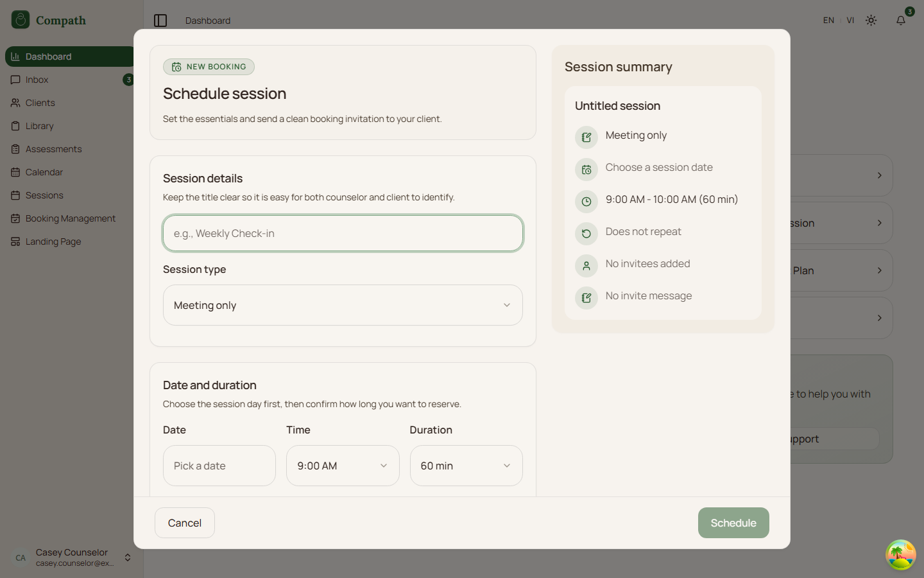The width and height of the screenshot is (924, 578).
Task: Toggle light theme with the sun icon
Action: pyautogui.click(x=871, y=20)
